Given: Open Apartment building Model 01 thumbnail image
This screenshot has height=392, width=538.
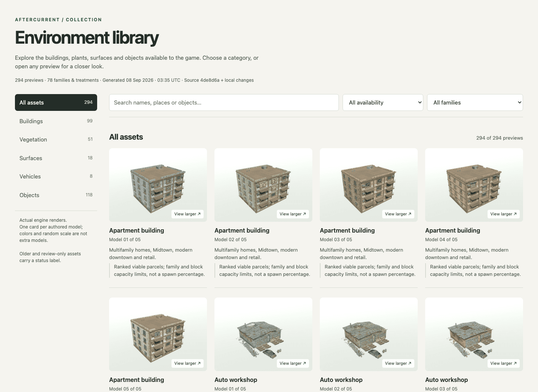Looking at the screenshot, I should (158, 185).
